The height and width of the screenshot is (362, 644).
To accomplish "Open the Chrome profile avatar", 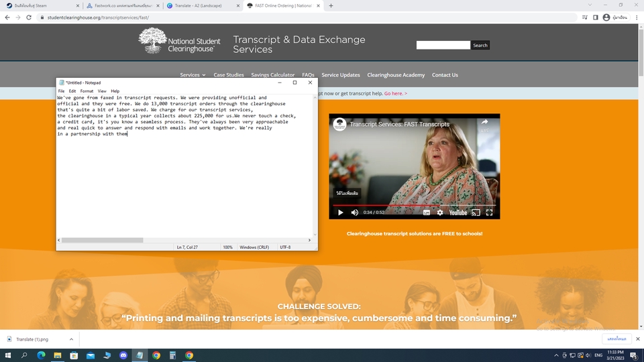I will coord(606,17).
